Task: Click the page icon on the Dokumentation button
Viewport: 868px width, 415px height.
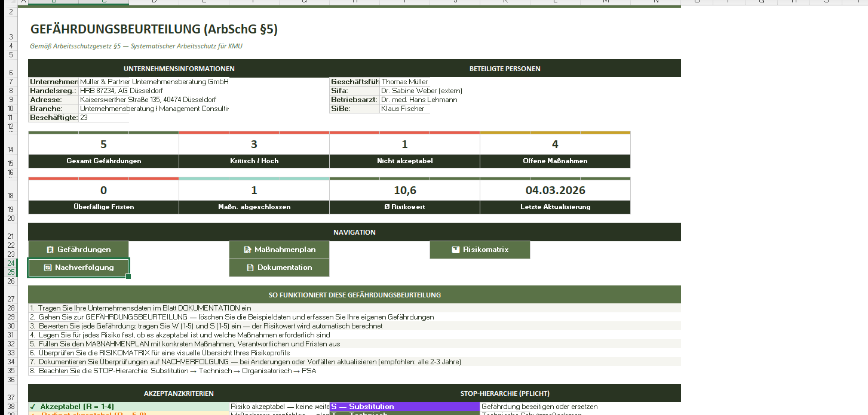Action: [x=250, y=268]
